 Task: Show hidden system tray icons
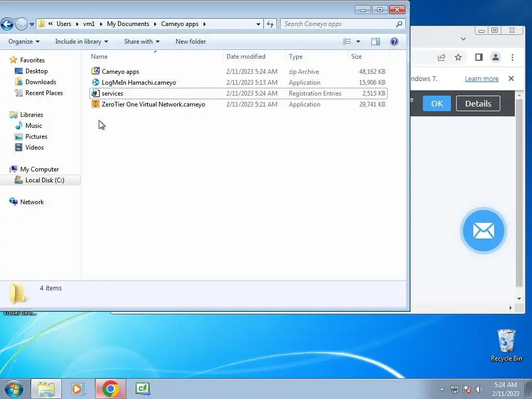pyautogui.click(x=442, y=389)
